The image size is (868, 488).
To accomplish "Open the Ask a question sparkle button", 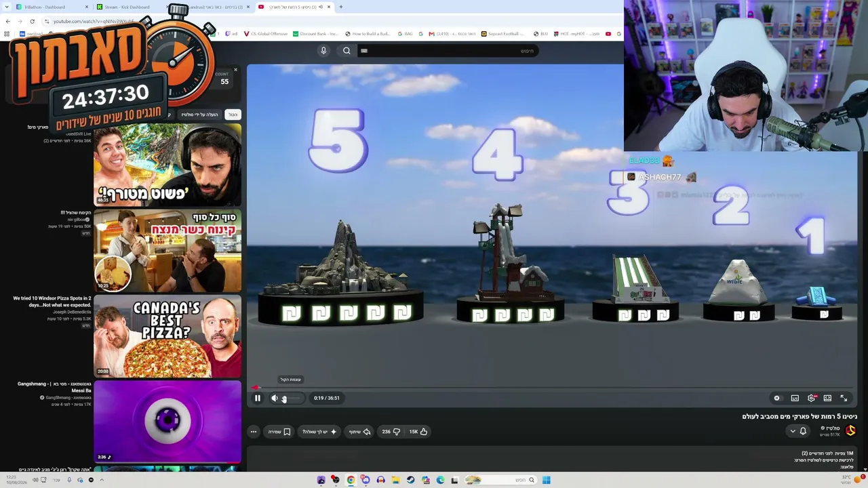I will pos(319,432).
